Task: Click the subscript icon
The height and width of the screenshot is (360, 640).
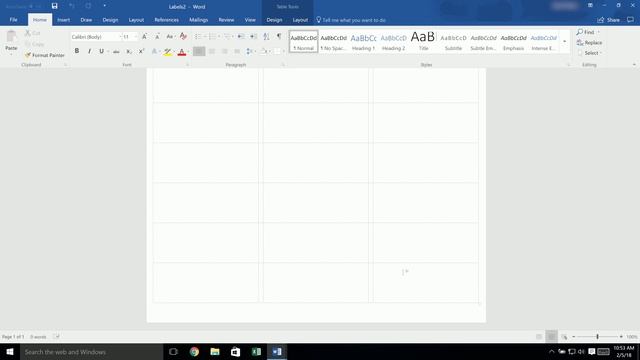Action: coord(129,51)
